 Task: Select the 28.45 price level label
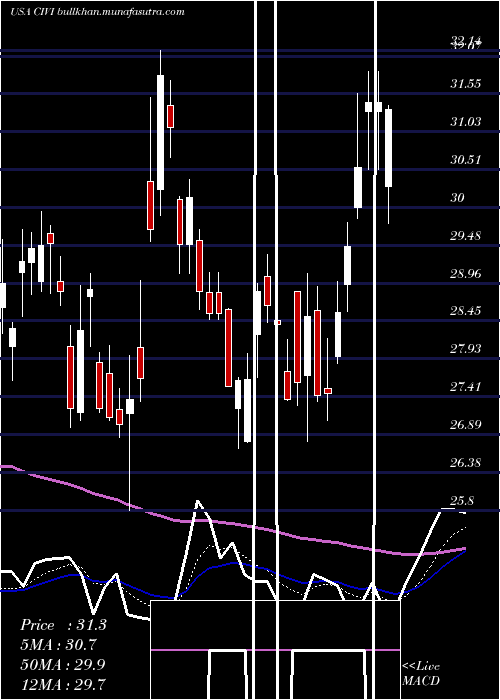point(466,310)
